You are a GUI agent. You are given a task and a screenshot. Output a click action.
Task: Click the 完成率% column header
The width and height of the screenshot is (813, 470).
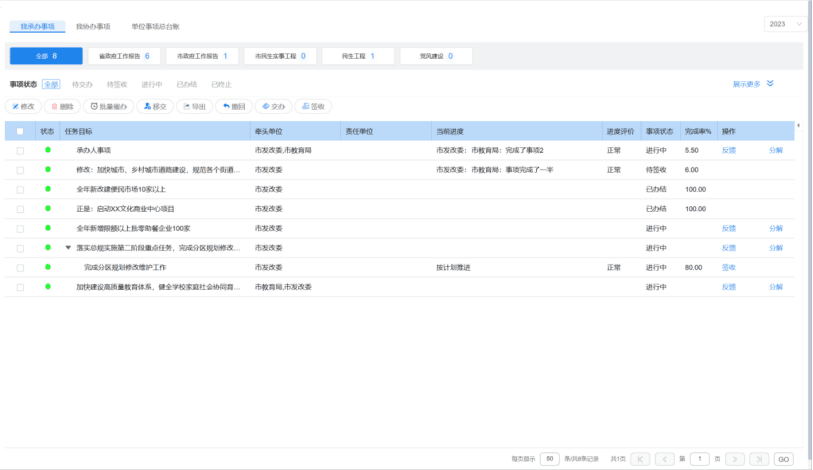(698, 131)
